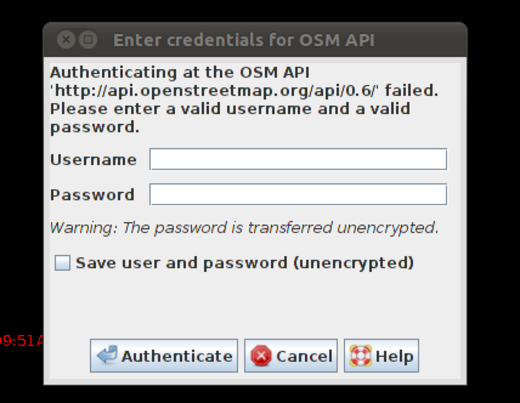The width and height of the screenshot is (520, 403).
Task: Maximize the credentials dialog window
Action: 88,40
